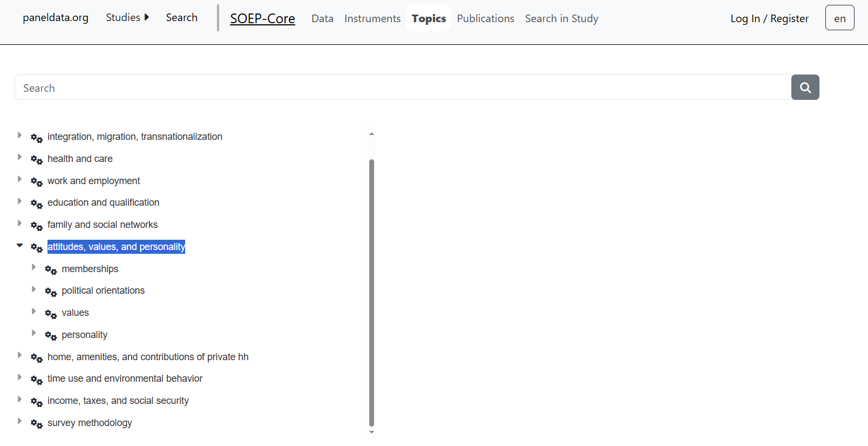Open Search in Study tab
The image size is (868, 446).
click(x=561, y=18)
